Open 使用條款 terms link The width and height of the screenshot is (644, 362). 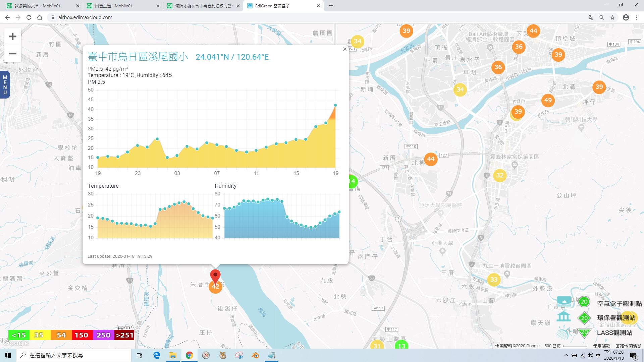[601, 346]
